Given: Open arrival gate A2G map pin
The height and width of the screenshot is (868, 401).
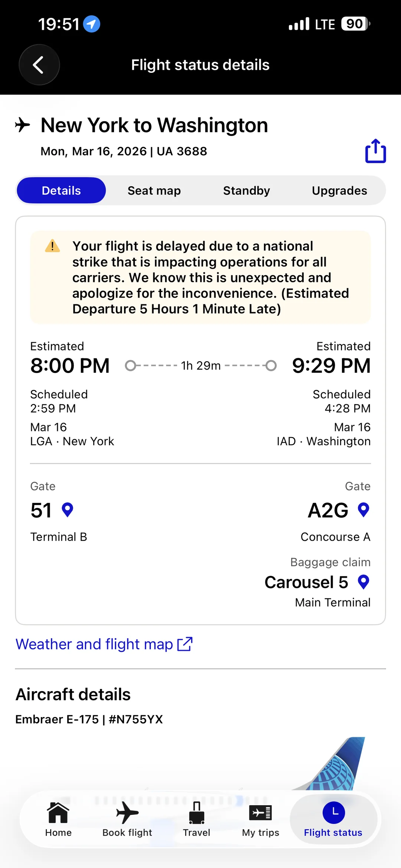Looking at the screenshot, I should [x=363, y=510].
